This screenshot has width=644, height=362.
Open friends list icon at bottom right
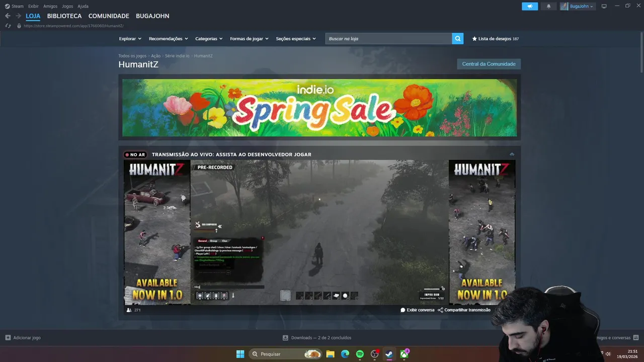(636, 338)
